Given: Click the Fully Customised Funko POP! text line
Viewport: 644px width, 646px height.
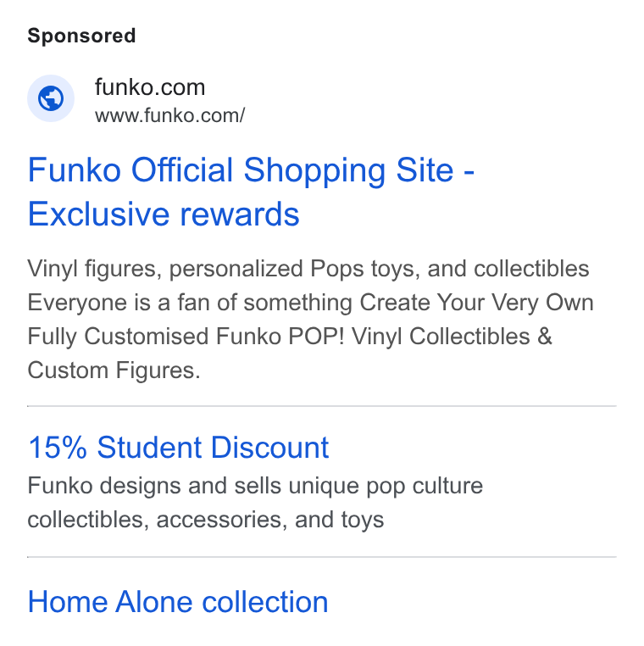Looking at the screenshot, I should point(290,337).
